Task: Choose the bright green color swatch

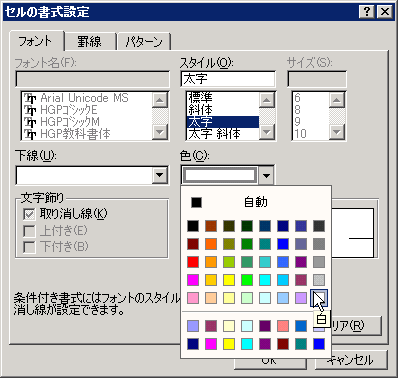Action: [247, 280]
